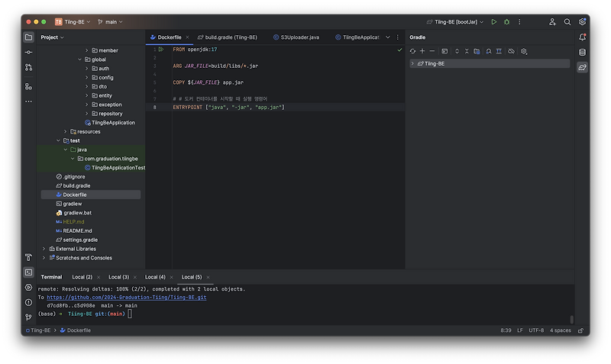Open the Notifications bell icon
The width and height of the screenshot is (611, 364).
(582, 37)
